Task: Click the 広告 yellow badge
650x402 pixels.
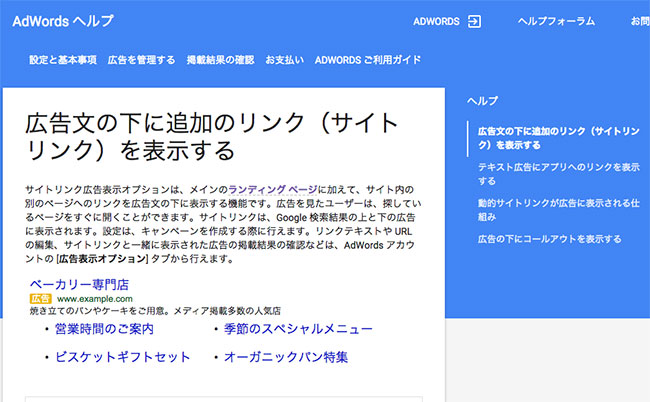Action: coord(41,299)
